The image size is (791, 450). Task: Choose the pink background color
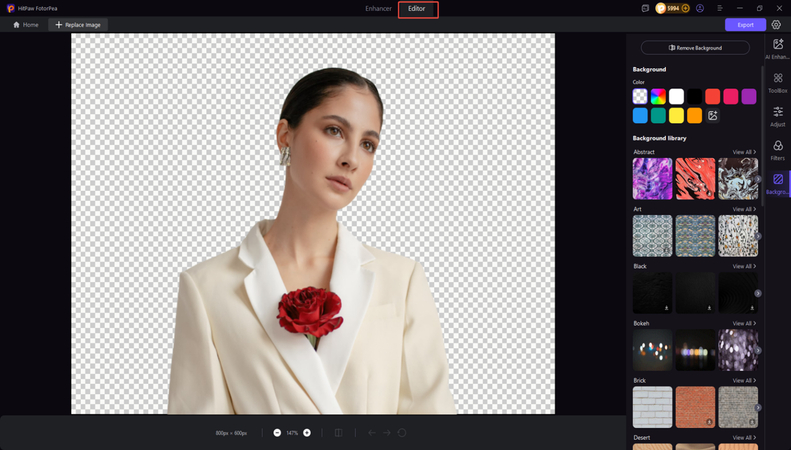point(730,96)
